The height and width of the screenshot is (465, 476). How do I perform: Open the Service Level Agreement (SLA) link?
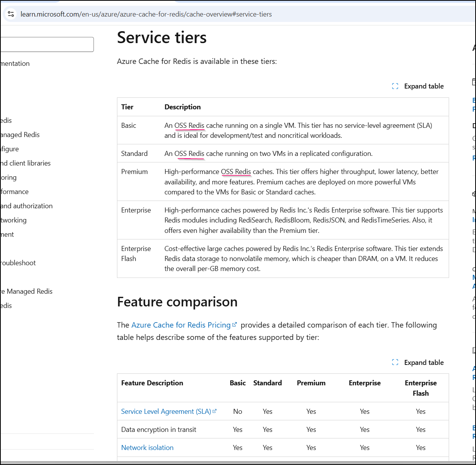tap(169, 411)
